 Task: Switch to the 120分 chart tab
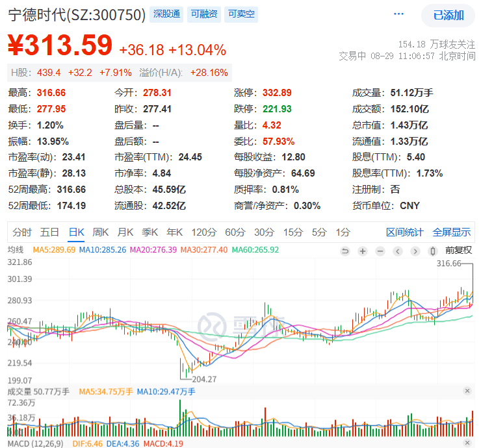pos(204,232)
